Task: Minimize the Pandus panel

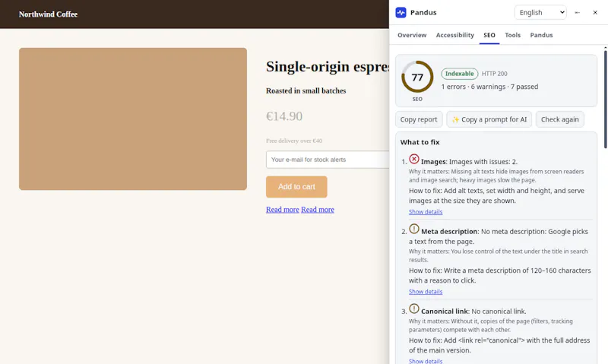Action: coord(577,12)
